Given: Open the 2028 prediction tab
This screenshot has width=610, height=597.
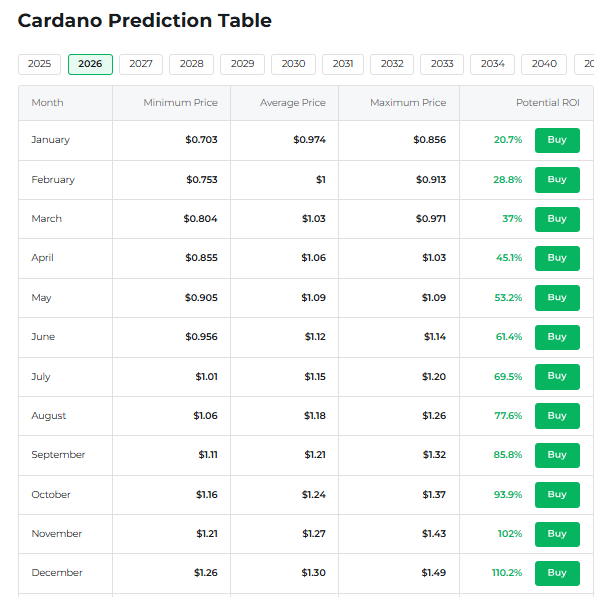Looking at the screenshot, I should point(191,64).
